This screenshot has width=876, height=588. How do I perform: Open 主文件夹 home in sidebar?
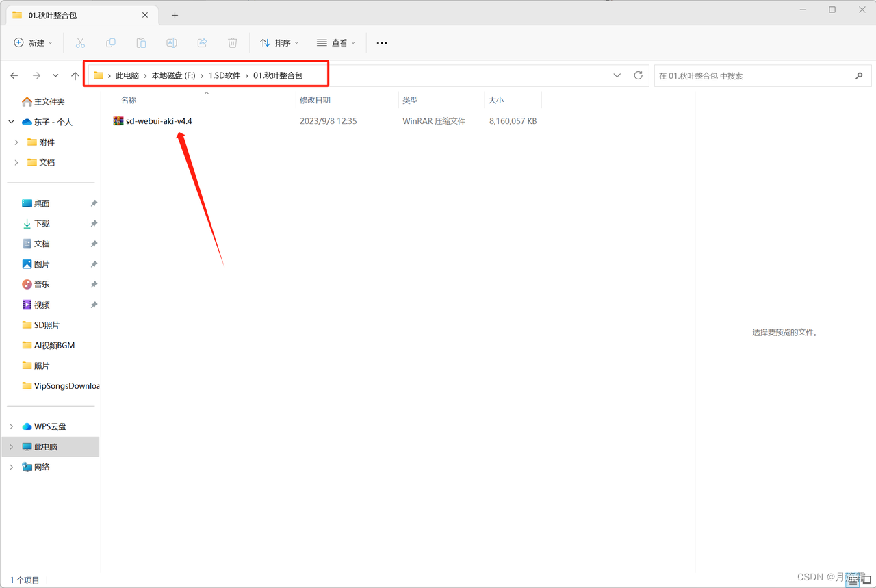pos(43,101)
